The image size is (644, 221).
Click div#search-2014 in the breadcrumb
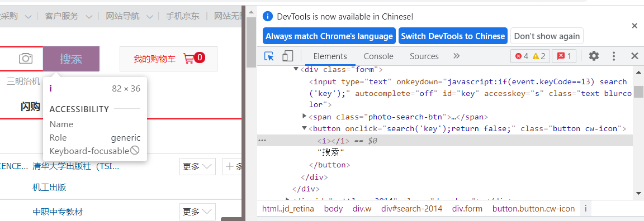pos(411,209)
